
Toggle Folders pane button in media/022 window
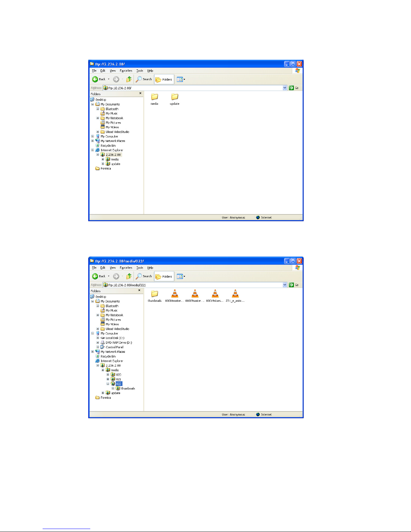[164, 276]
